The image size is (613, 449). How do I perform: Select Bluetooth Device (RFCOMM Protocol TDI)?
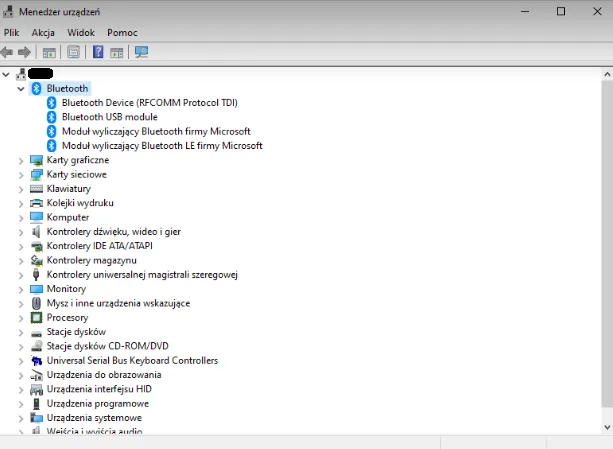149,102
